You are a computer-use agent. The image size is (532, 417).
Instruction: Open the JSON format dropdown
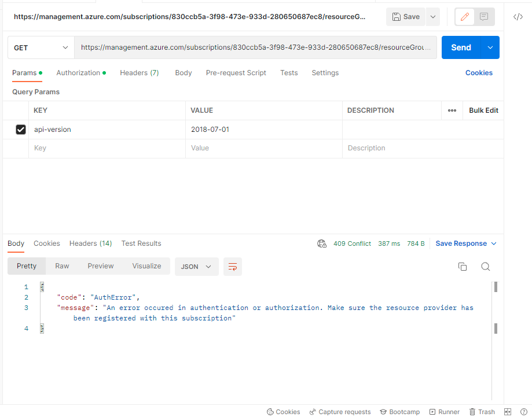pyautogui.click(x=196, y=267)
